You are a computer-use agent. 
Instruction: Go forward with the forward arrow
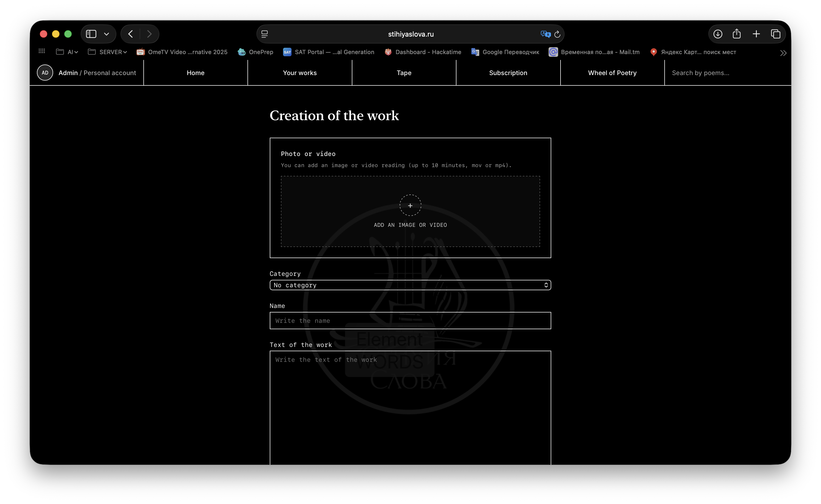[149, 34]
